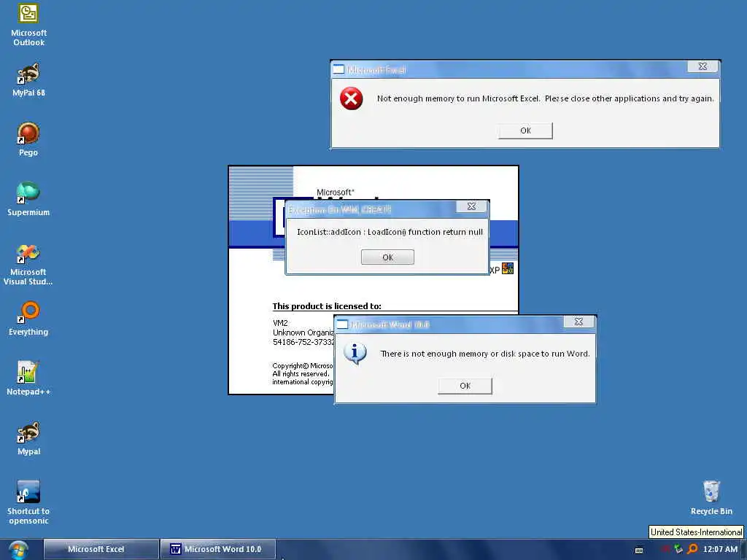Select the MyPal 68 desktop shortcut
The height and width of the screenshot is (560, 747).
click(x=28, y=80)
